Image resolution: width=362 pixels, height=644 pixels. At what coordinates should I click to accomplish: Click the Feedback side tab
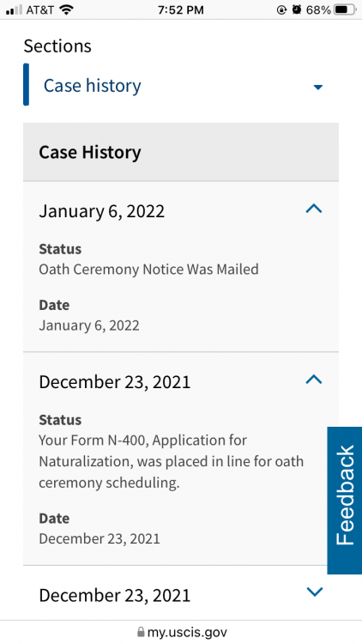point(345,501)
